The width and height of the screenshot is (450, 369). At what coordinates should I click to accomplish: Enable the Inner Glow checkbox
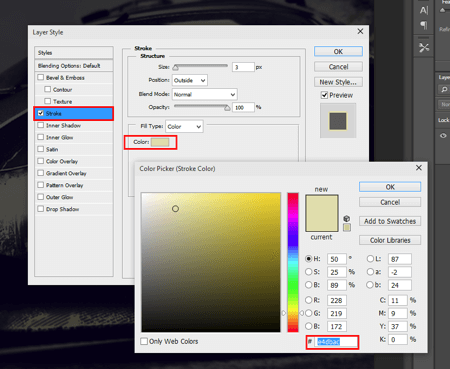click(x=41, y=137)
